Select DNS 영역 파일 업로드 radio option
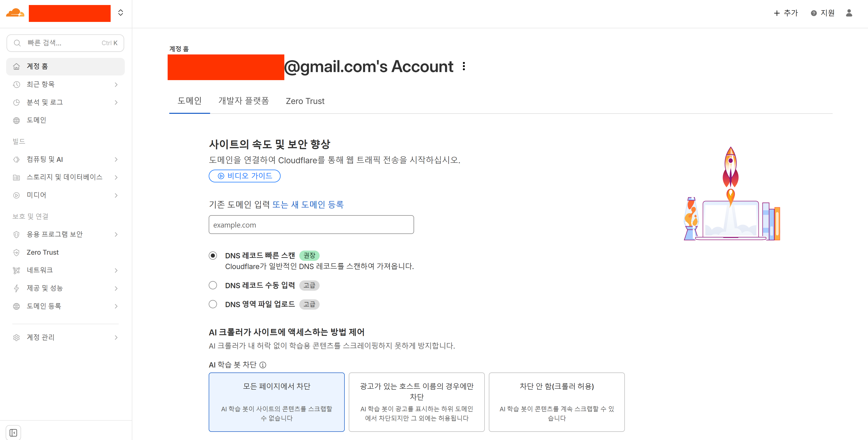Screen dimensions: 868x440 [213, 304]
